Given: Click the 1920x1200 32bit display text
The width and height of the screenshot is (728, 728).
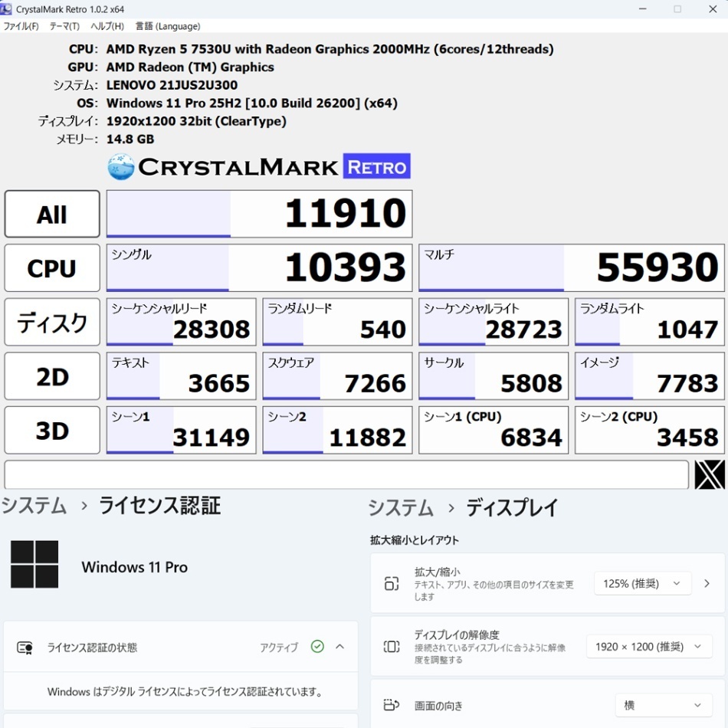Looking at the screenshot, I should click(x=196, y=121).
